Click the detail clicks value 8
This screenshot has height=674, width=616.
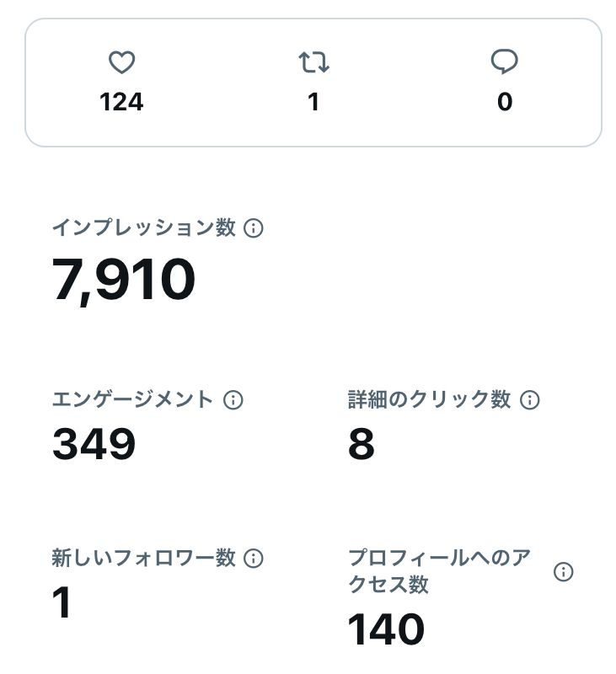click(x=362, y=444)
